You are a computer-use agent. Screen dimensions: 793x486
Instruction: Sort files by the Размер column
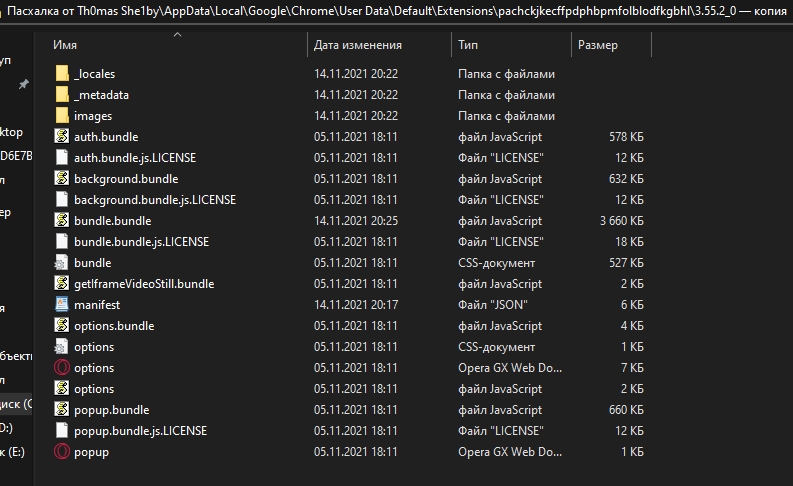597,45
